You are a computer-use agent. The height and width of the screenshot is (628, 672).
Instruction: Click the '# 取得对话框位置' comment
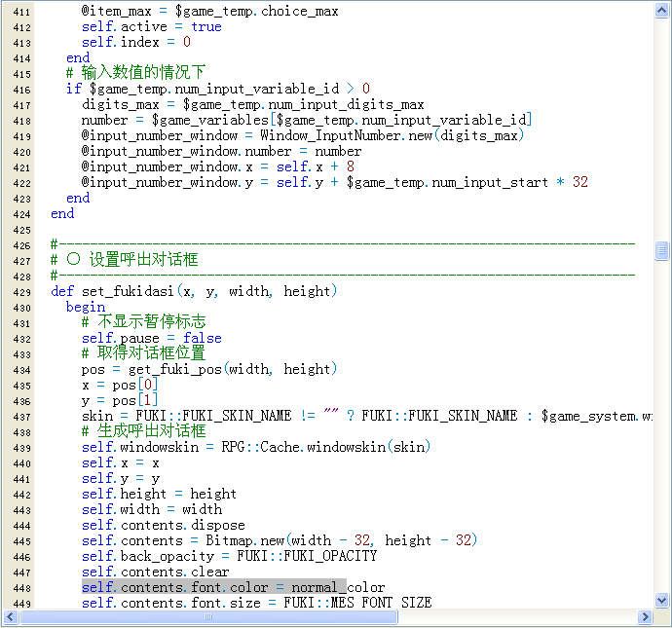[x=143, y=353]
